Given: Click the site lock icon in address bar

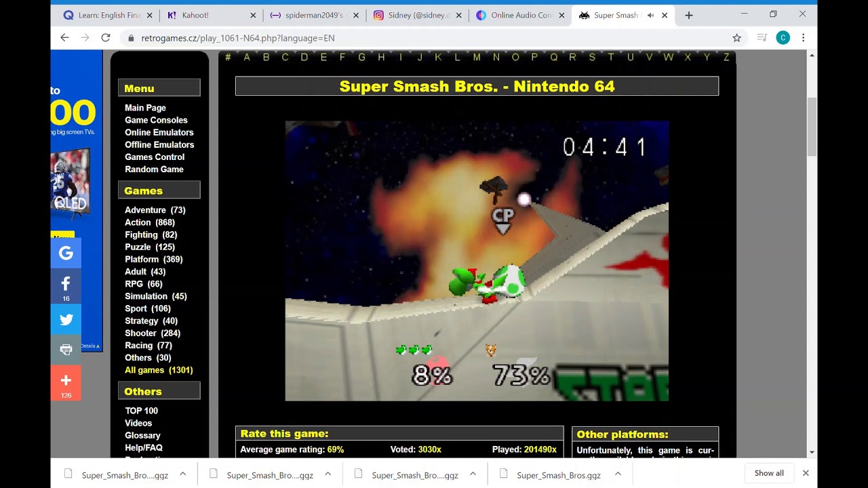Looking at the screenshot, I should pyautogui.click(x=131, y=38).
